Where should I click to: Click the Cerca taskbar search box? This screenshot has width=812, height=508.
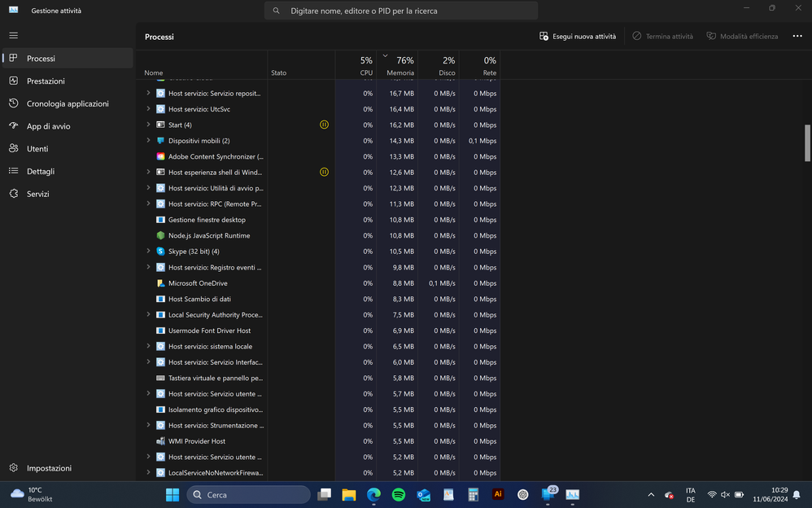[249, 494]
